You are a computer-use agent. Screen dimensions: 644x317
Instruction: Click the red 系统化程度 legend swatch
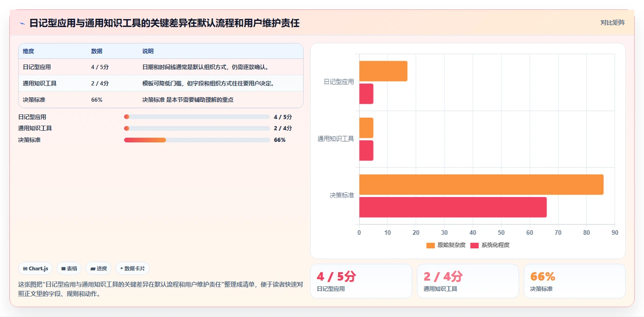coord(474,245)
